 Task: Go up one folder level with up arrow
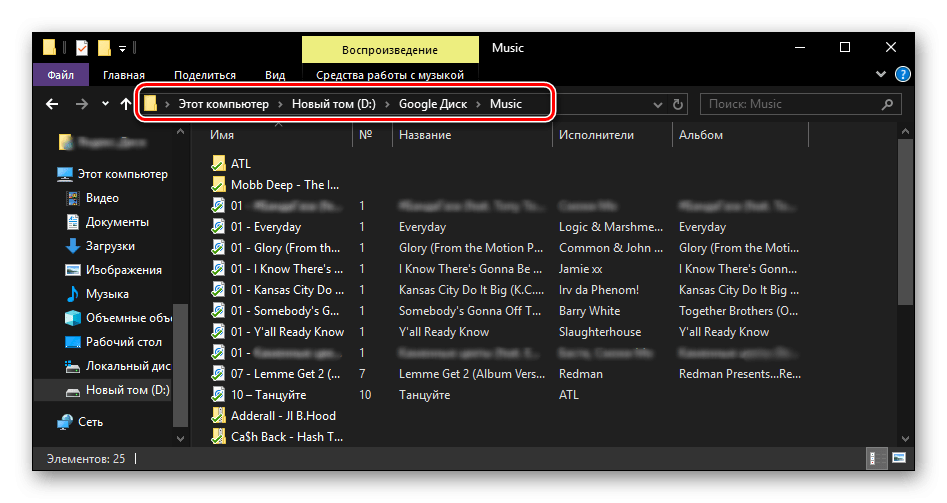click(x=125, y=104)
